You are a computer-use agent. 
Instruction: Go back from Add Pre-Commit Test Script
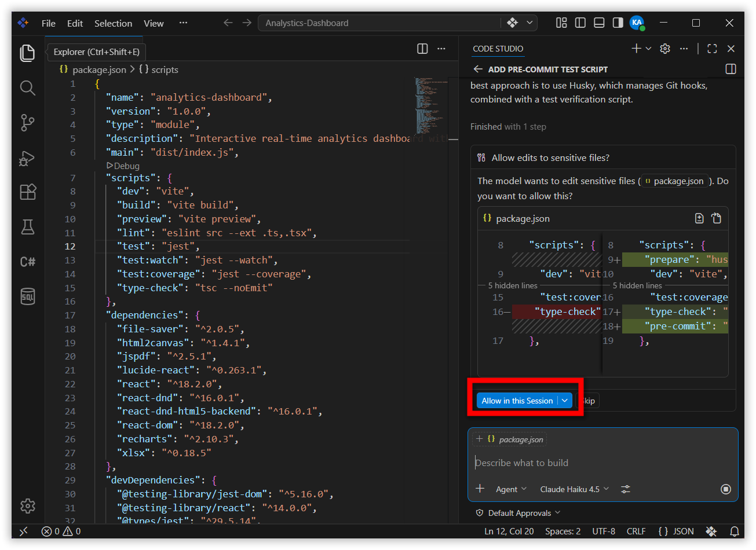(x=478, y=69)
